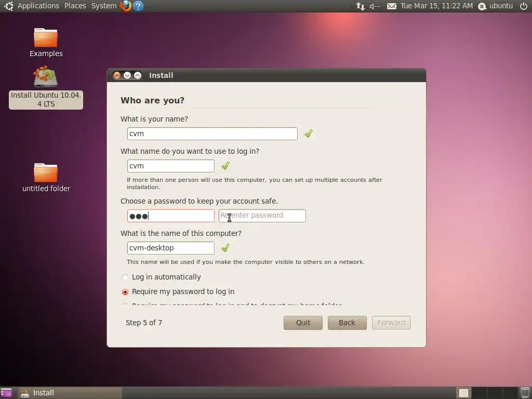Open the Applications menu
The width and height of the screenshot is (532, 399).
coord(38,6)
